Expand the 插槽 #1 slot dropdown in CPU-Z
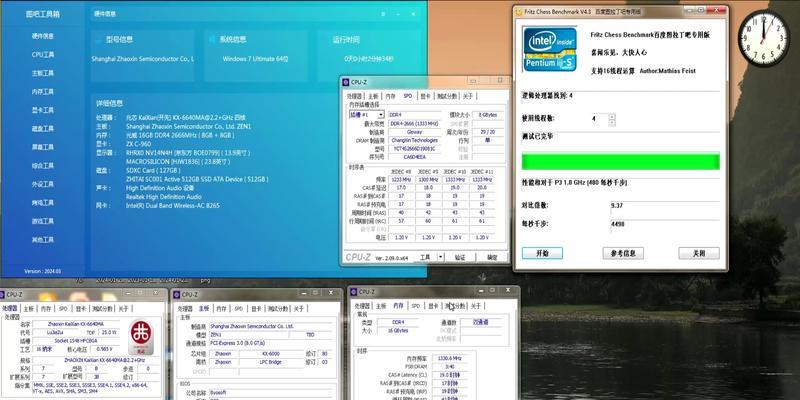Screen dimensions: 800x400 pos(381,115)
